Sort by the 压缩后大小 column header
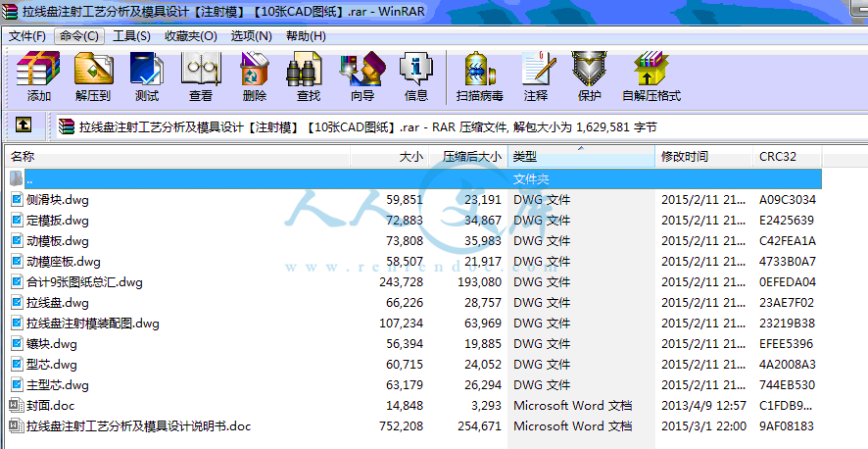Screen dimensions: 868x449 pyautogui.click(x=468, y=157)
